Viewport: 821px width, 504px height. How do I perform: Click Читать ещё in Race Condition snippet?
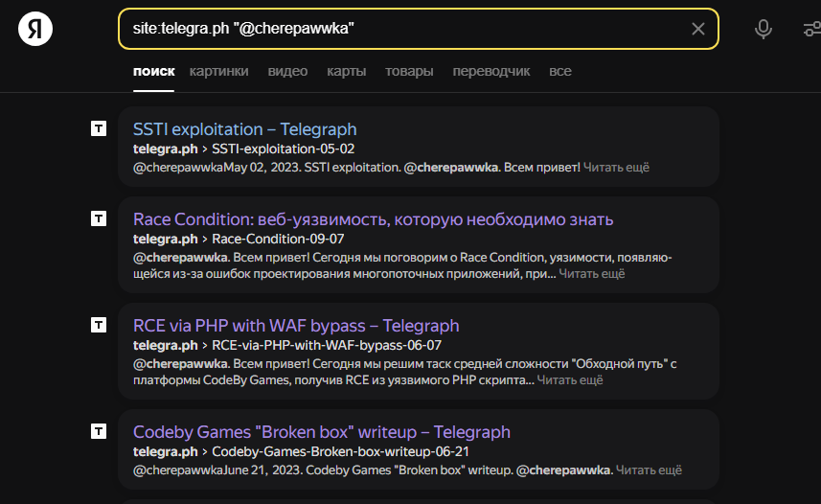592,273
